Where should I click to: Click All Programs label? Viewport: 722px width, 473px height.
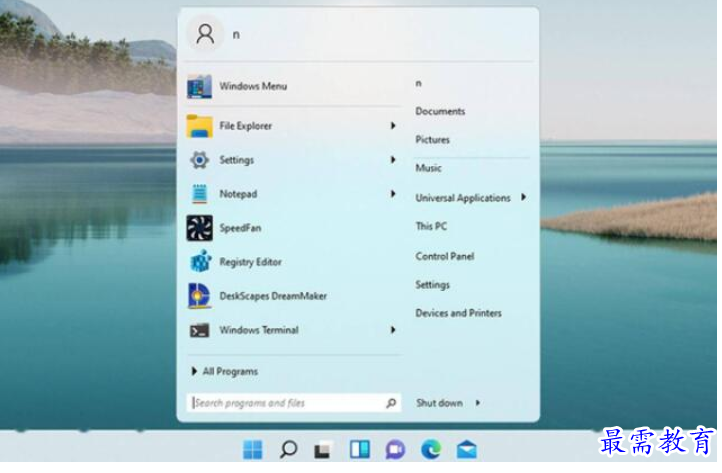click(230, 372)
